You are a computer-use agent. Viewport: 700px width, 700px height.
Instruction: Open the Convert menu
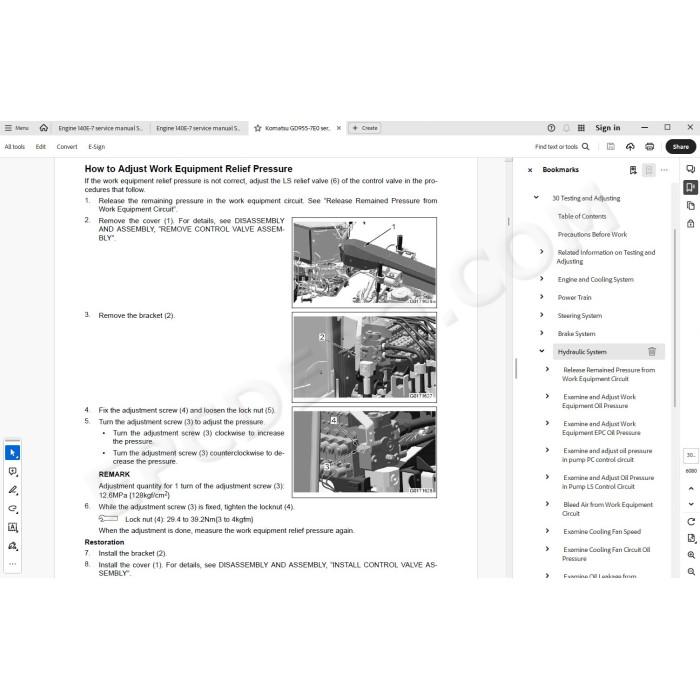[x=67, y=146]
